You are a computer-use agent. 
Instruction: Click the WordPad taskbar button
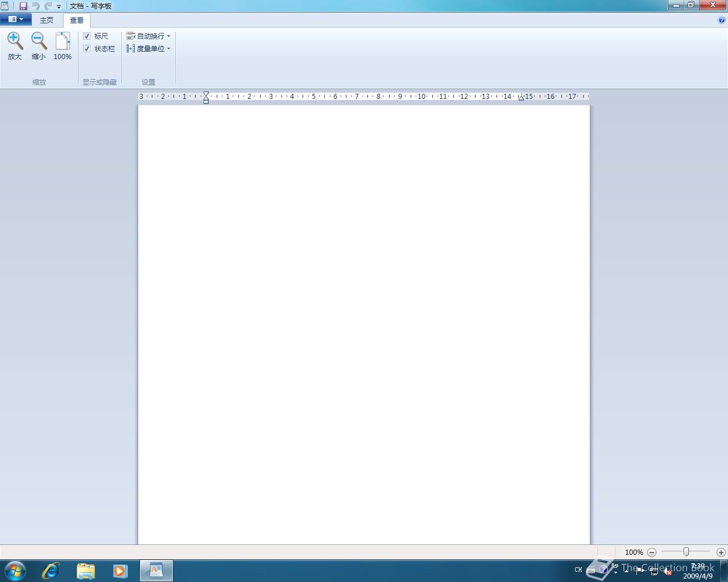tap(156, 571)
